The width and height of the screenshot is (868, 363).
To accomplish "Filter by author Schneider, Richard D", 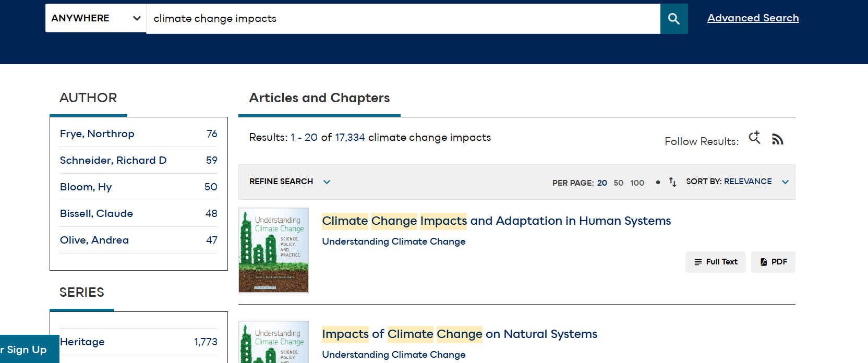I will tap(113, 161).
